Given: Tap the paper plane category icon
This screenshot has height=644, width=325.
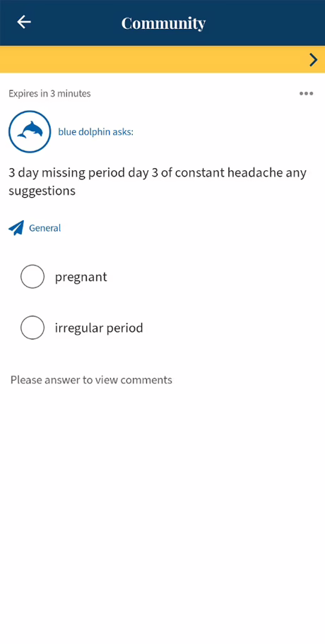Looking at the screenshot, I should coord(16,228).
